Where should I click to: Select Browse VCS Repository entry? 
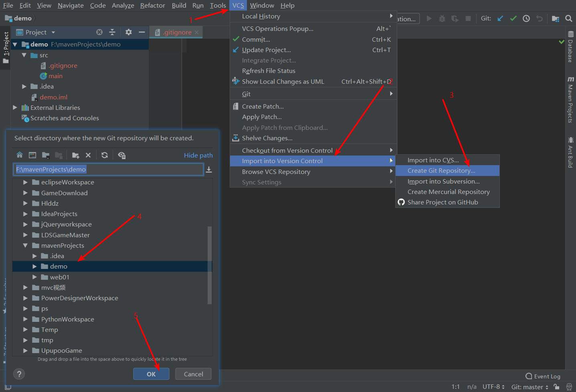[x=313, y=172]
